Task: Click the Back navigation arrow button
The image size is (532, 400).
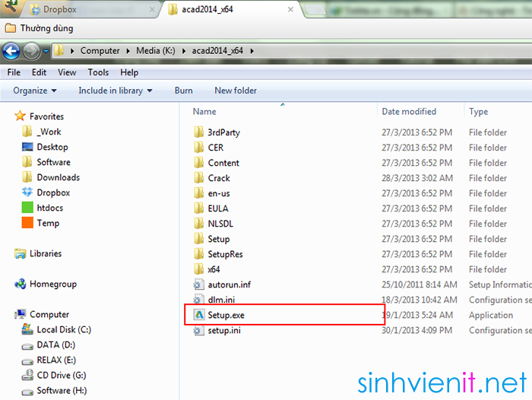Action: (x=11, y=51)
